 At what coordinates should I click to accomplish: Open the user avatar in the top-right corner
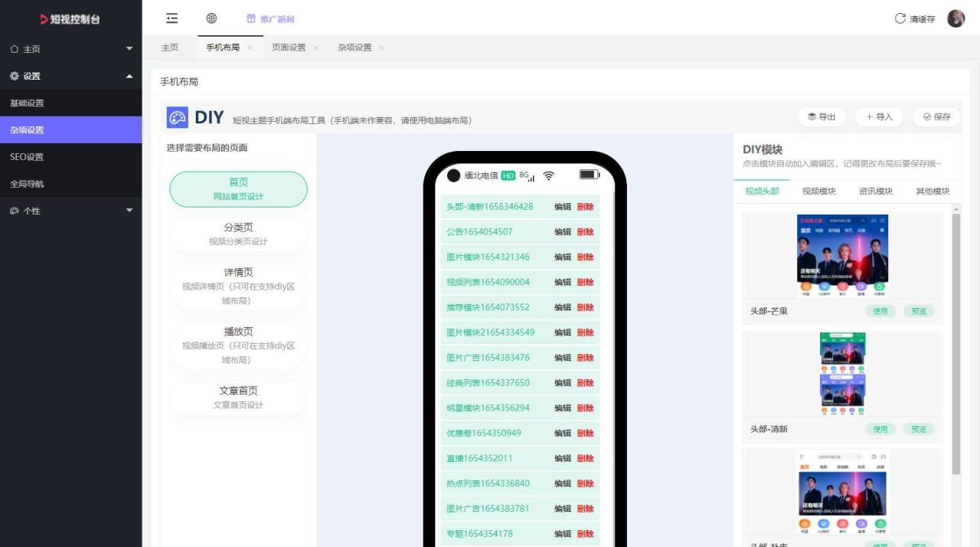[x=956, y=18]
